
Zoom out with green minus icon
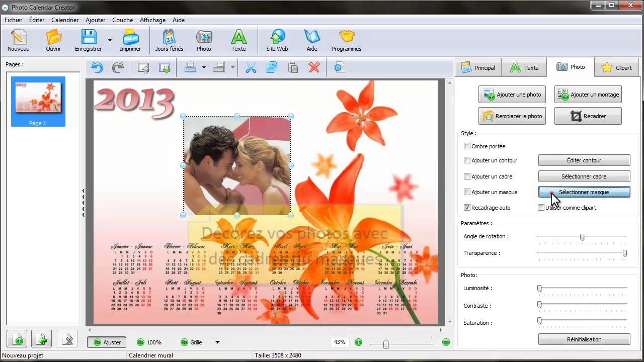pos(446,342)
